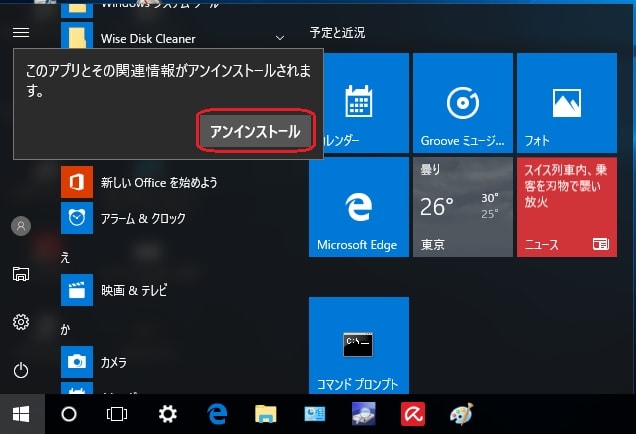Viewport: 636px width, 434px height.
Task: Open the アラーム & クロック icon
Action: point(77,218)
